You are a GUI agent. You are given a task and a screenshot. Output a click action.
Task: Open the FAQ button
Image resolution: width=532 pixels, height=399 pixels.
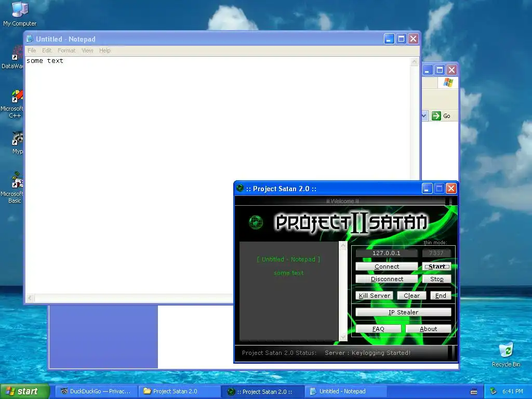378,329
